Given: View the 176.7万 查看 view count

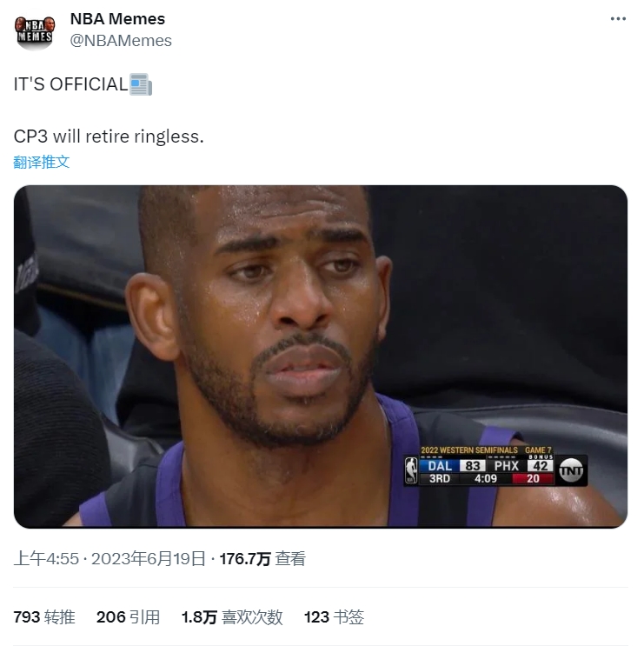Looking at the screenshot, I should tap(262, 559).
